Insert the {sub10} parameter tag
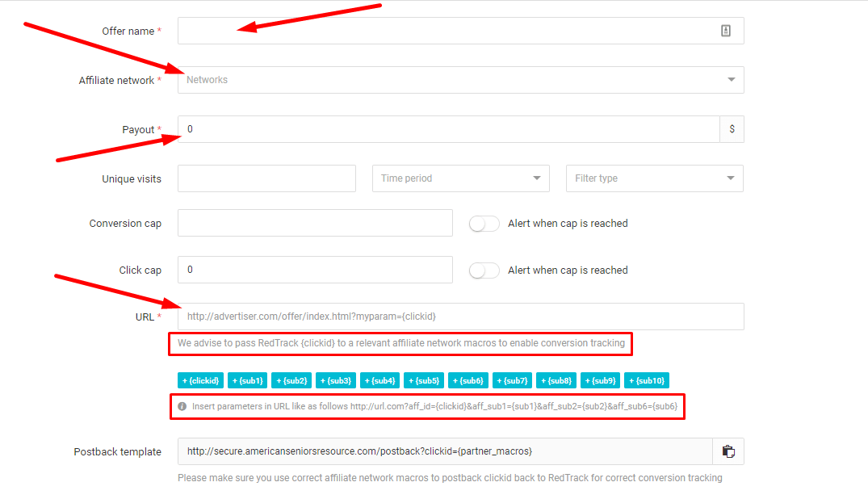Viewport: 868px width, 499px height. (x=646, y=380)
